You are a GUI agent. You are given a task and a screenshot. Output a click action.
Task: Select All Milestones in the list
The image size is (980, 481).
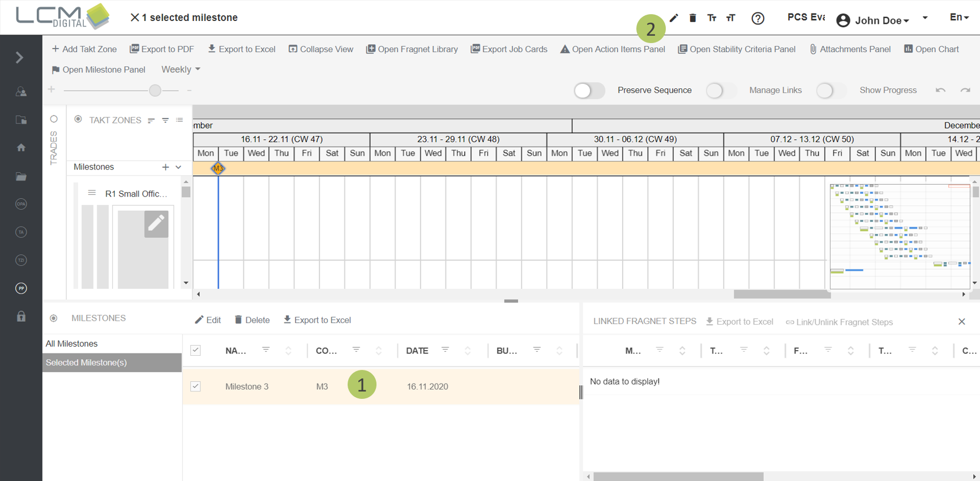tap(72, 344)
